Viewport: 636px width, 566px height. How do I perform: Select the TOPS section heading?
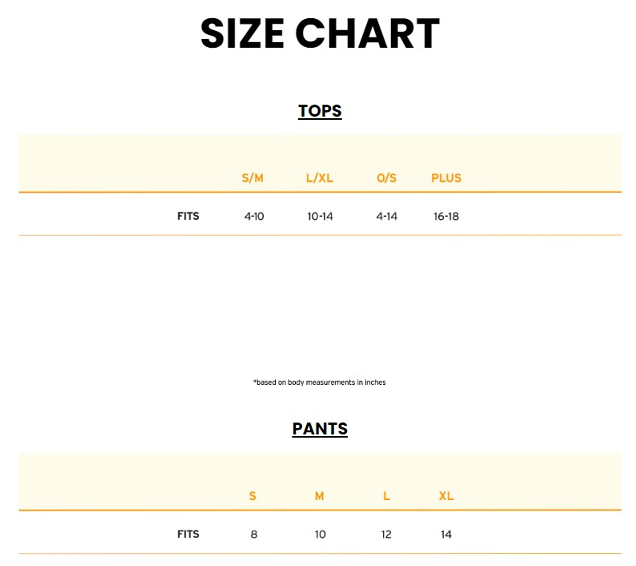(x=320, y=111)
